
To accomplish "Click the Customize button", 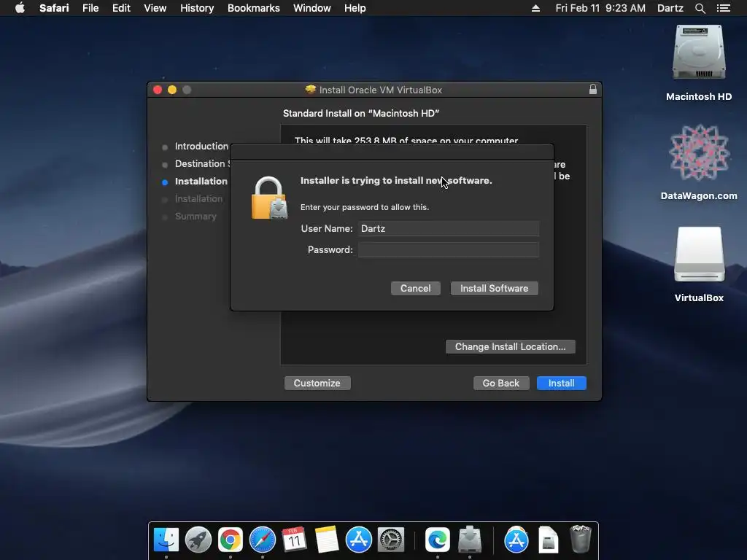I will pyautogui.click(x=317, y=384).
